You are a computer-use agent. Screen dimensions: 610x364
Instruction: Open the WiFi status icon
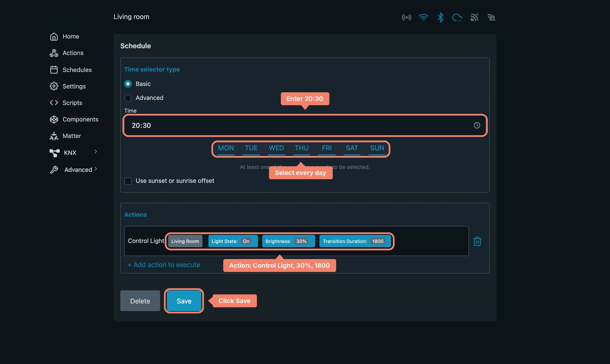tap(424, 18)
